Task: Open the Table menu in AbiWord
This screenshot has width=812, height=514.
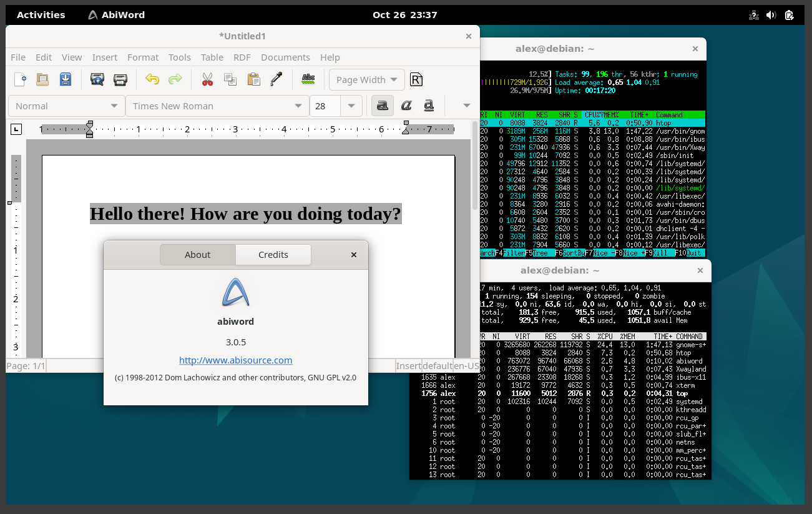Action: [x=212, y=57]
